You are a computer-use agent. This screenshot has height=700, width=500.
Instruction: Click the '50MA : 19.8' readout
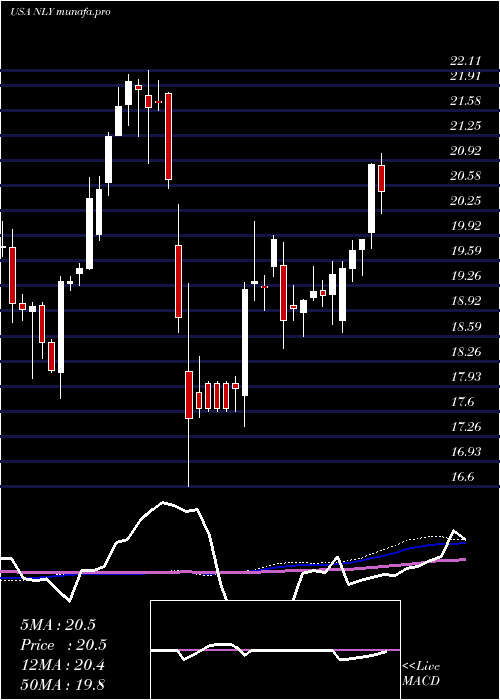click(x=62, y=684)
